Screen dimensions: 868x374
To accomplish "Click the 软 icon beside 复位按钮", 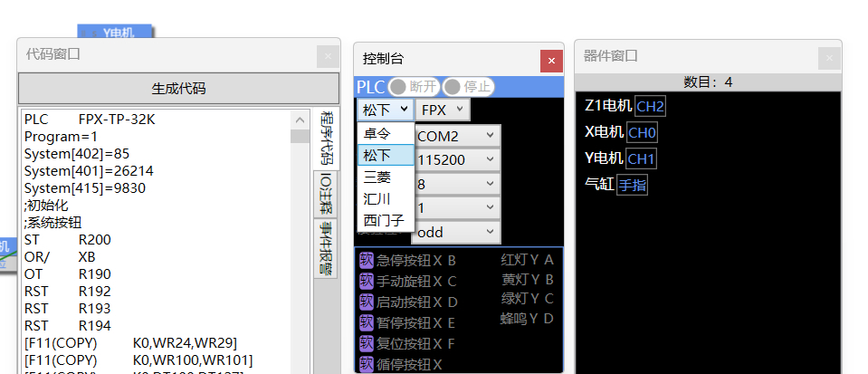I will (x=367, y=343).
